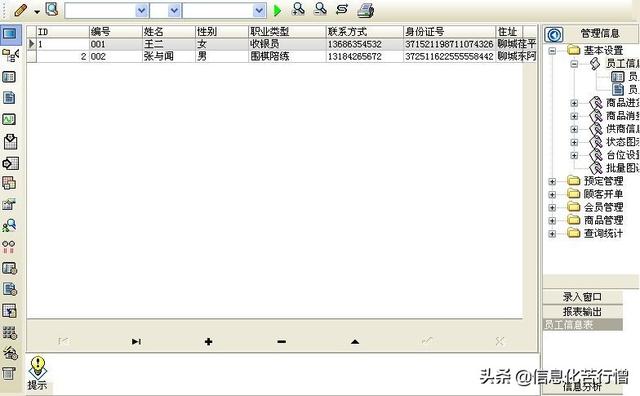Add a record with plus button
The height and width of the screenshot is (396, 640).
pyautogui.click(x=209, y=341)
